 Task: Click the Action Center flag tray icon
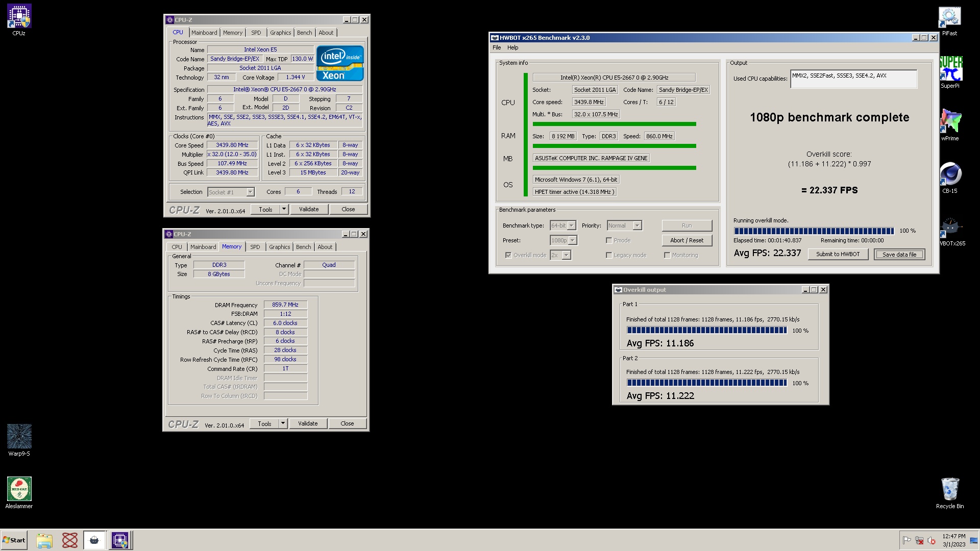point(906,540)
